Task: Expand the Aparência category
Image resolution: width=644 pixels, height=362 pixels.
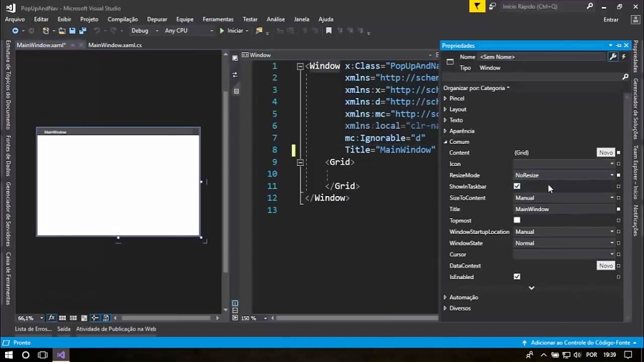Action: [x=445, y=131]
